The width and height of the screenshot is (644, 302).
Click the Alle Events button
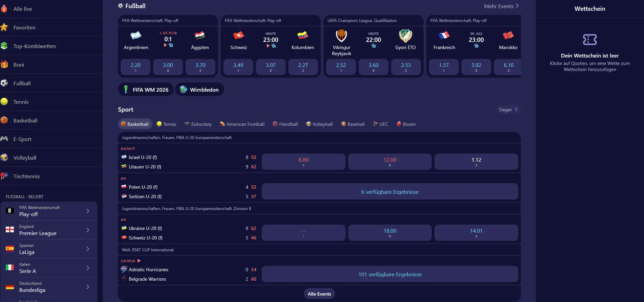[x=319, y=294]
